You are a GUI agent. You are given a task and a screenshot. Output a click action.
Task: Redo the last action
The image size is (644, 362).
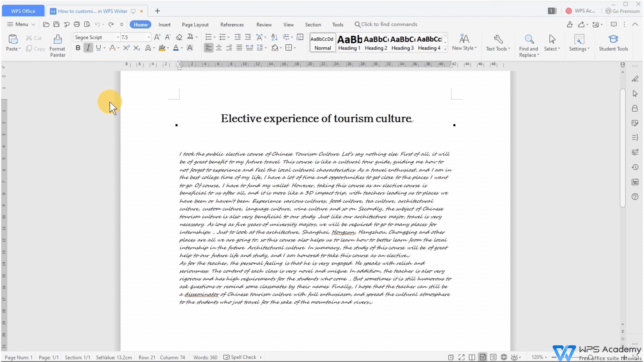(x=111, y=25)
